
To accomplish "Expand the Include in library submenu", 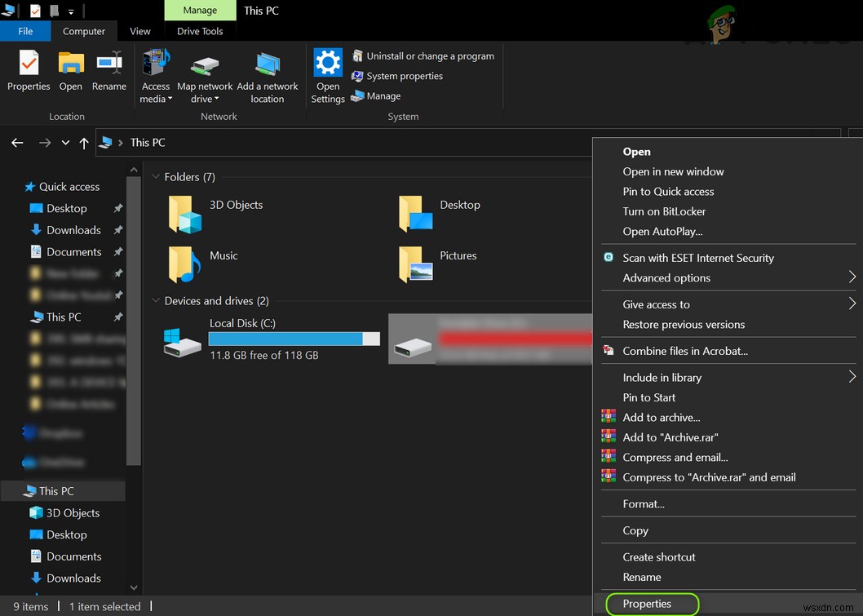I will point(852,377).
